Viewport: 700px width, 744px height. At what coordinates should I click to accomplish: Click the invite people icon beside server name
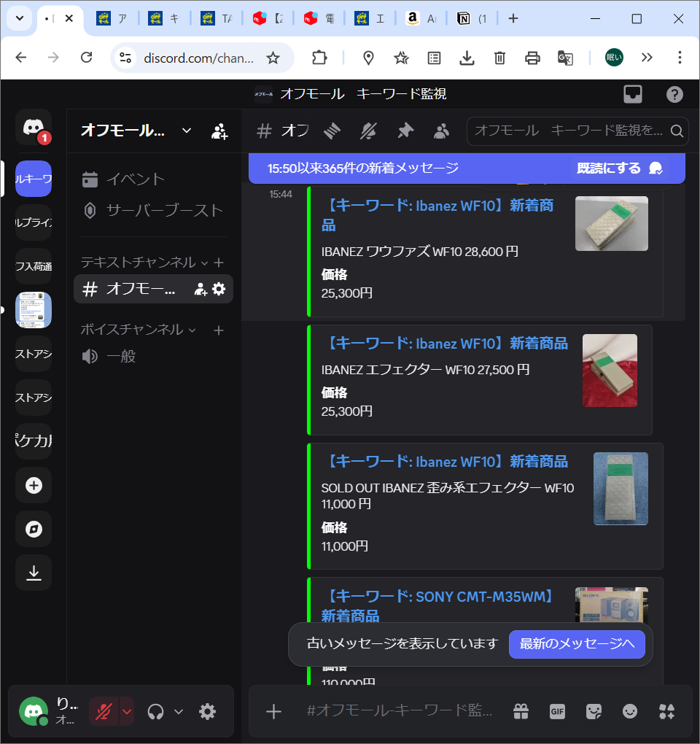point(219,131)
